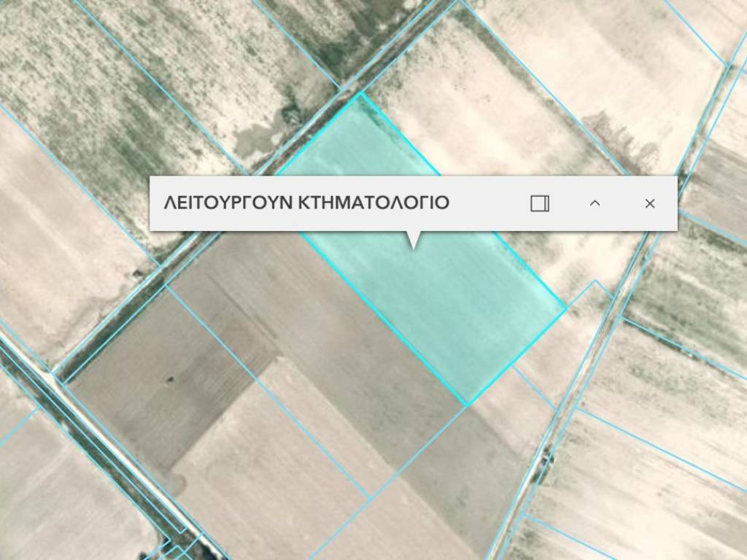The image size is (747, 560).
Task: Click the bottom corner vertex of highlighted parcel
Action: click(467, 405)
